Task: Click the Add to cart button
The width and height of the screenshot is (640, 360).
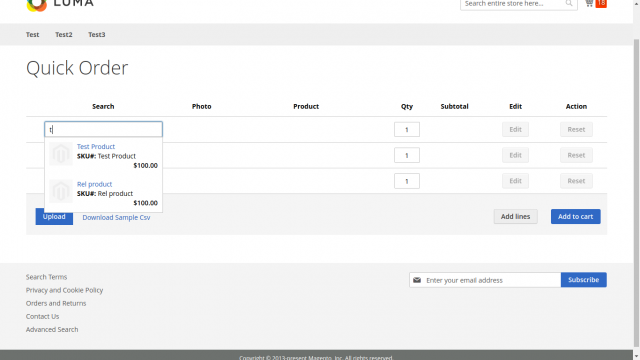Action: pos(576,216)
